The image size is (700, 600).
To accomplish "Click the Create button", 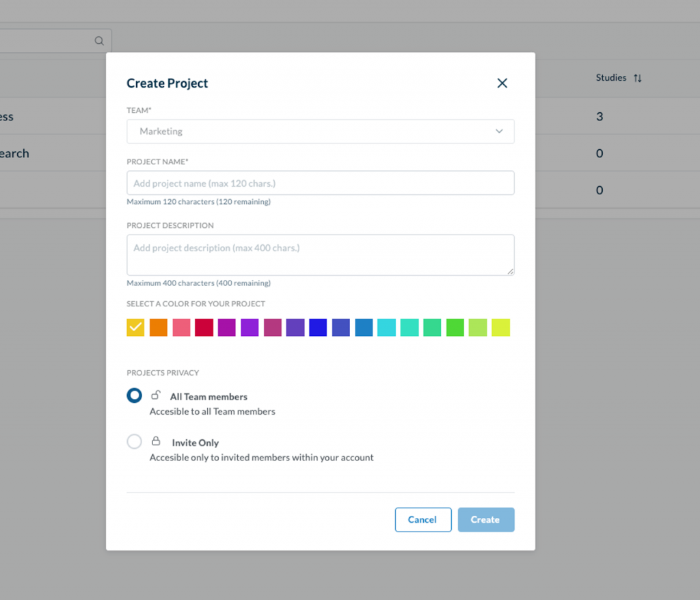I will coord(485,519).
